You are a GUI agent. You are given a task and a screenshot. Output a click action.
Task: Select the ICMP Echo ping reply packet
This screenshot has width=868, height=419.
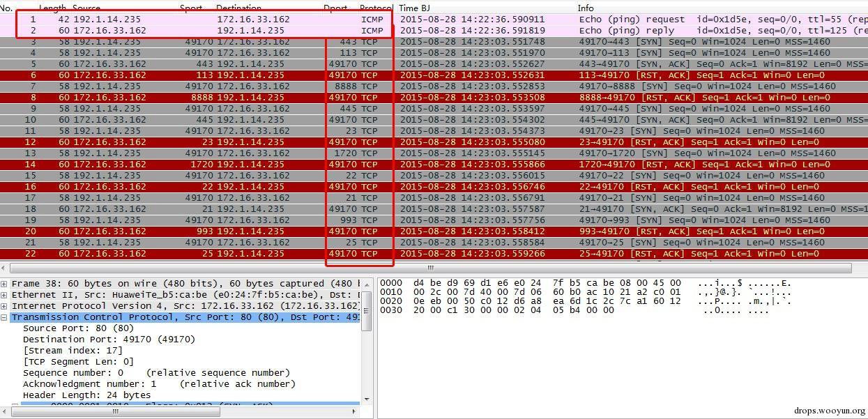434,31
